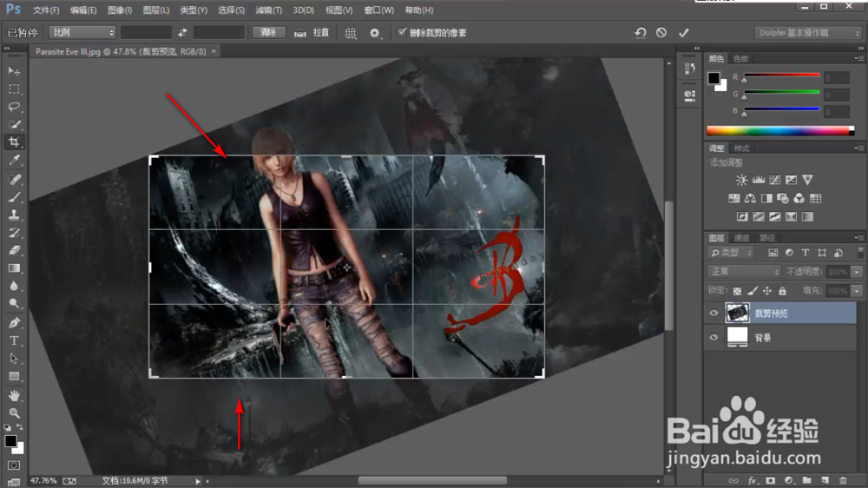Open Adjustments panel flyout menu
This screenshot has height=488, width=868.
[x=858, y=148]
